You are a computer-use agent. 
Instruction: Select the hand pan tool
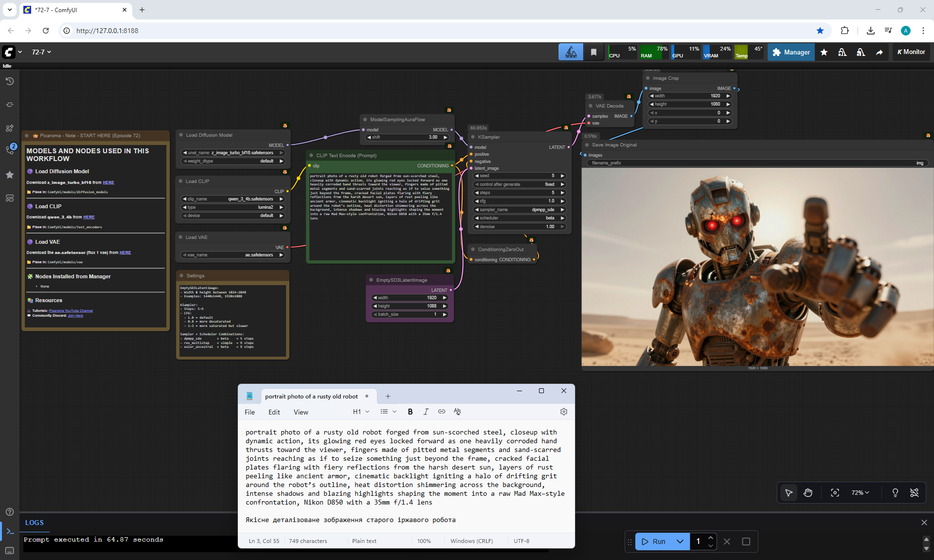click(x=808, y=493)
